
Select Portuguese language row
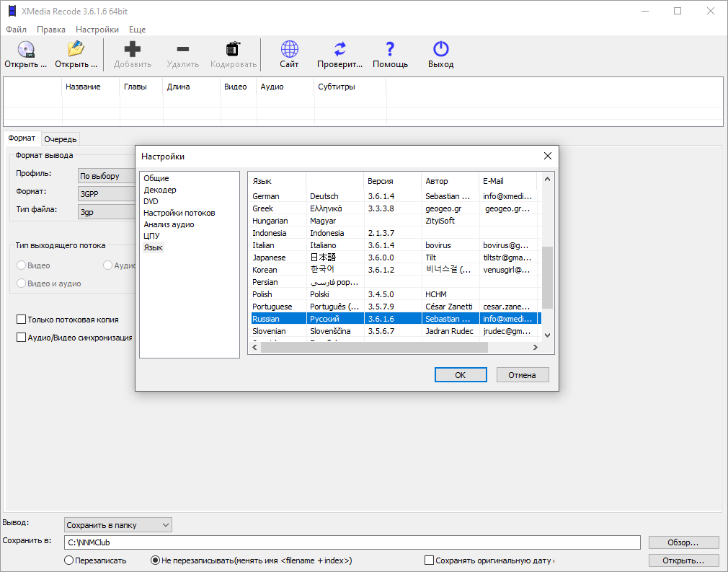coord(395,307)
